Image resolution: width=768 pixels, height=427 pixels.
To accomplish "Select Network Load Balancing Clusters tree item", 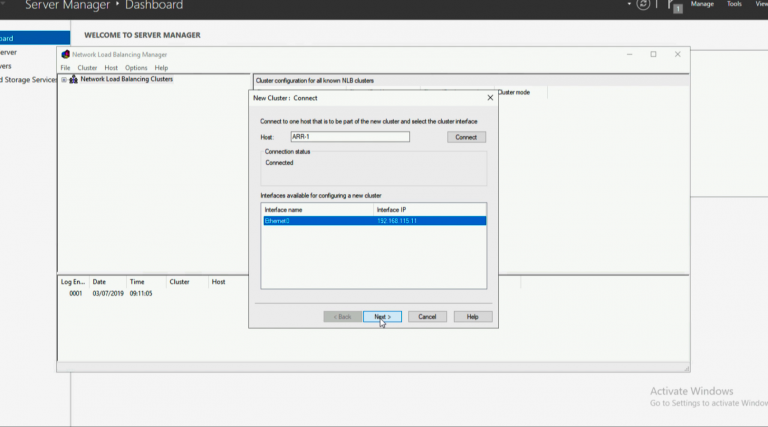I will pyautogui.click(x=126, y=79).
